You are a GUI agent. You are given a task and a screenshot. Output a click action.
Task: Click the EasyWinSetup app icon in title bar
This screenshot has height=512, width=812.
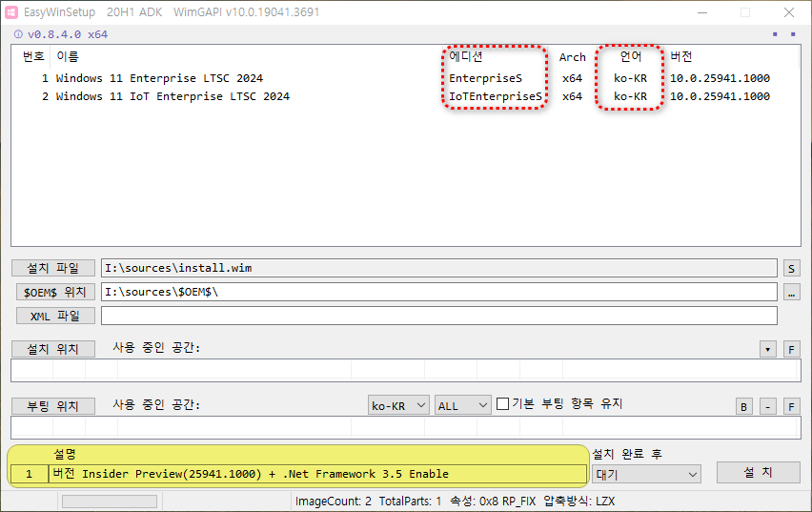(11, 12)
